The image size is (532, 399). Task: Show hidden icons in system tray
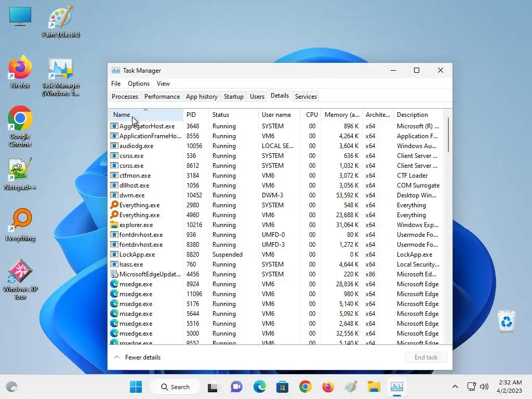[455, 387]
